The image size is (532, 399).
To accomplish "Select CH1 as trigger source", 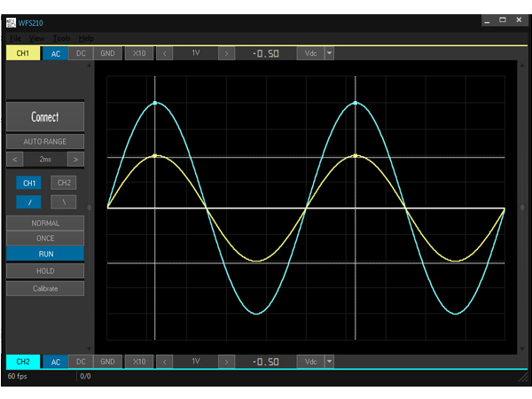I will point(29,184).
